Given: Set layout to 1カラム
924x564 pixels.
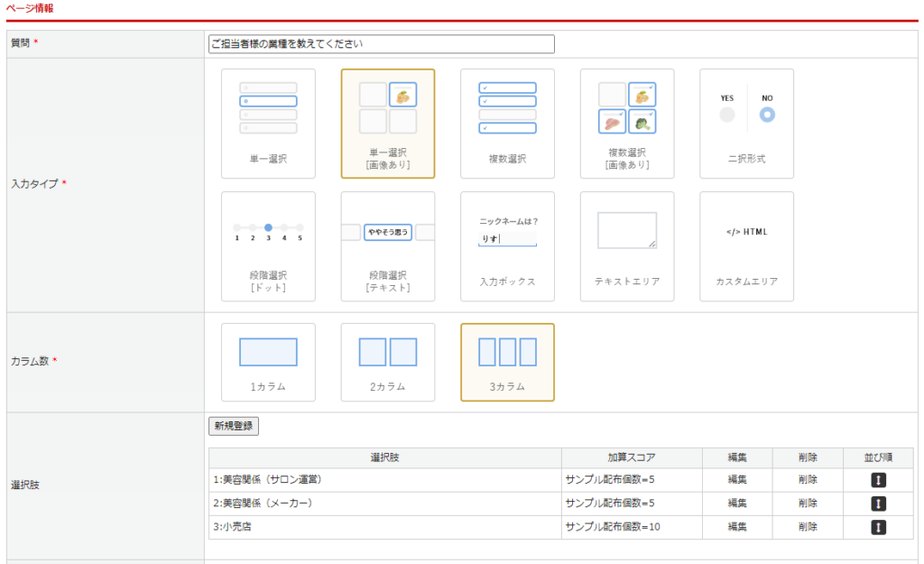Looking at the screenshot, I should tap(268, 362).
